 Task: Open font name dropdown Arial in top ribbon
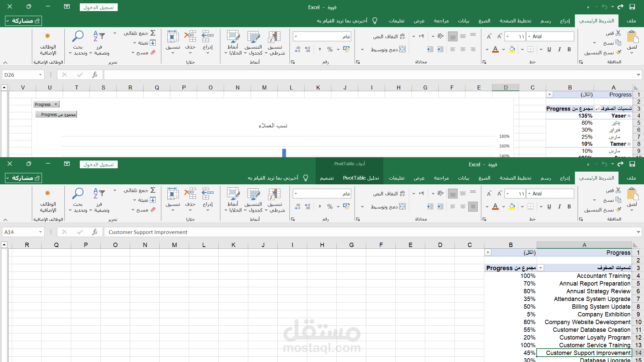tap(529, 37)
